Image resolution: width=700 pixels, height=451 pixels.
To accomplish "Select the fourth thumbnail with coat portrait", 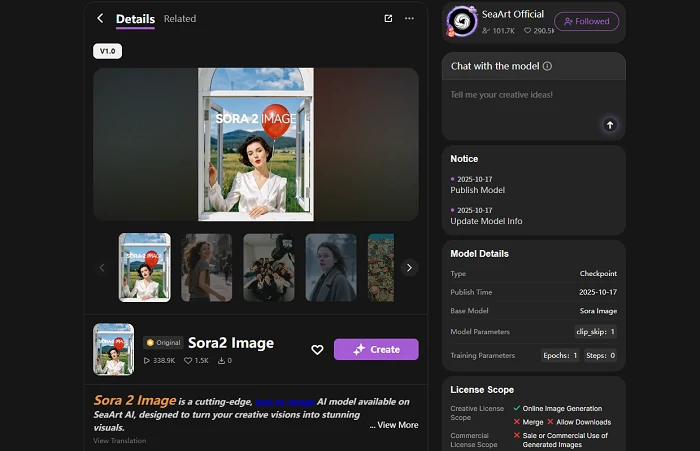I will [331, 268].
